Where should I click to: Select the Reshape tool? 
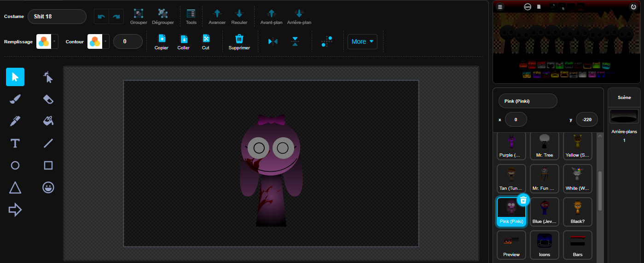pyautogui.click(x=48, y=77)
